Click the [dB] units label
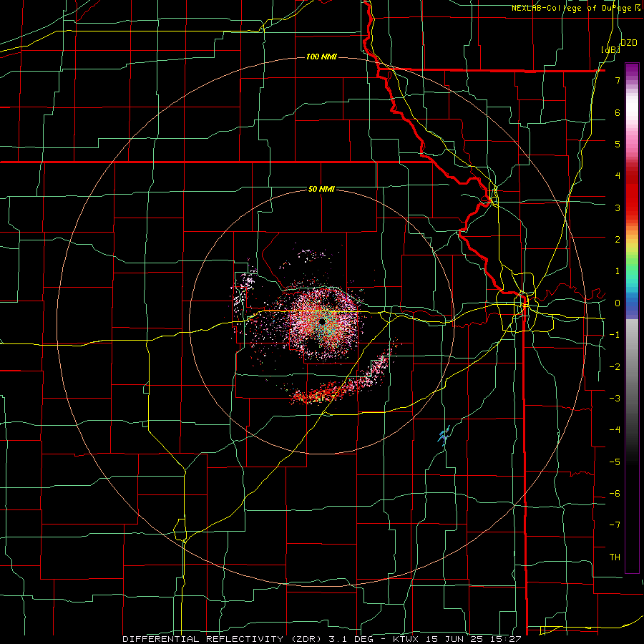Image resolution: width=644 pixels, height=644 pixels. tap(611, 49)
